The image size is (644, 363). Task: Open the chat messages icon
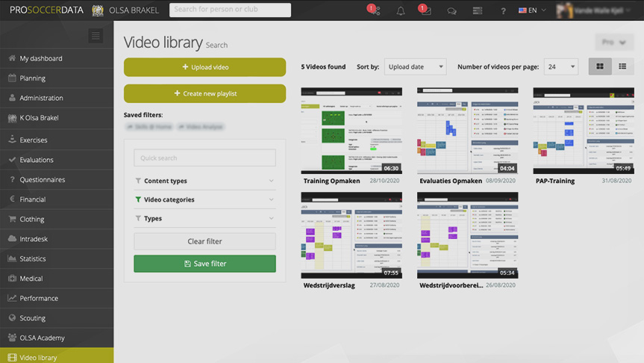click(x=451, y=11)
